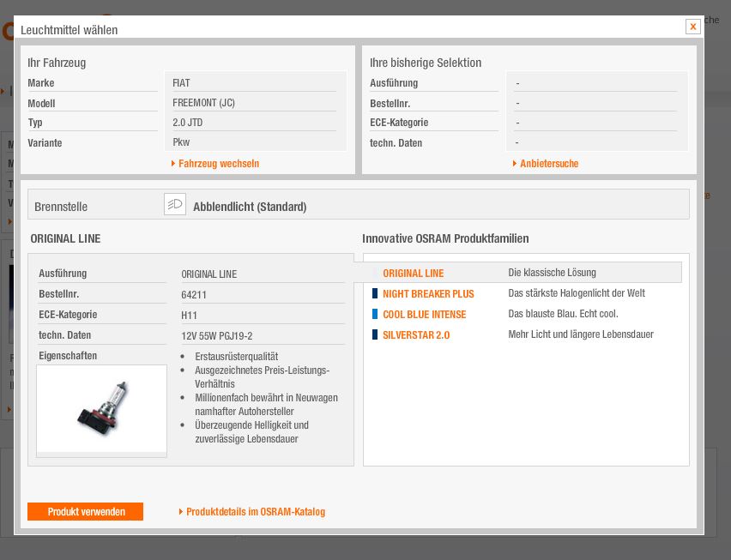Select the ORIGINAL LINE product family
The width and height of the screenshot is (731, 560).
point(413,273)
